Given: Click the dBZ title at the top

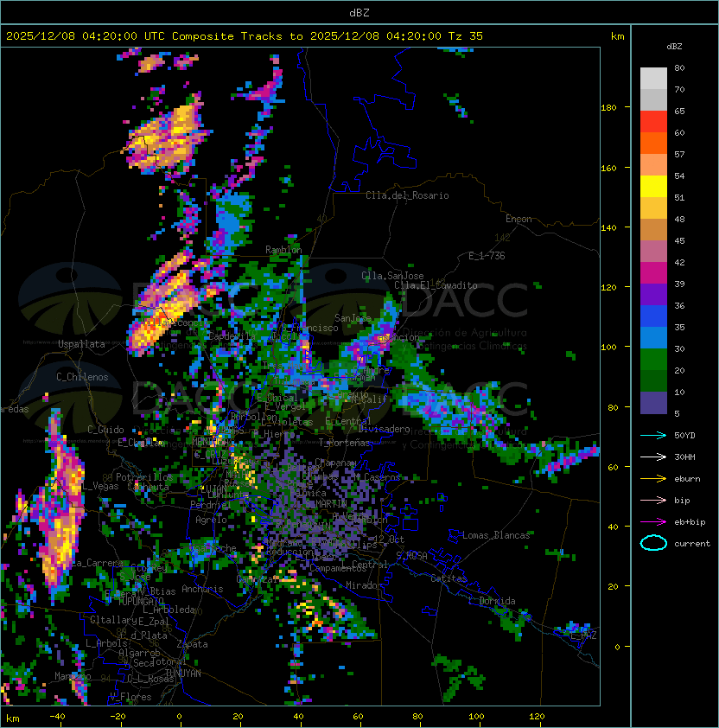Looking at the screenshot, I should 359,13.
